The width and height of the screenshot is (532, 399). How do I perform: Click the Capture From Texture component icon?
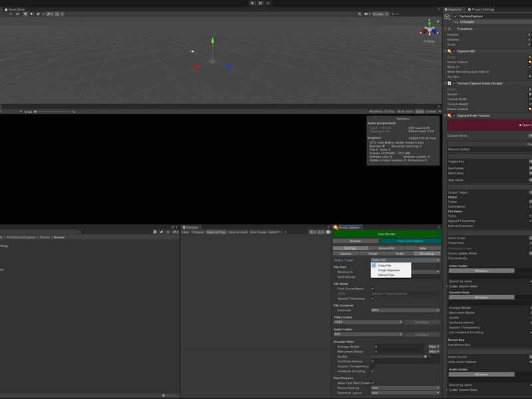tap(450, 116)
